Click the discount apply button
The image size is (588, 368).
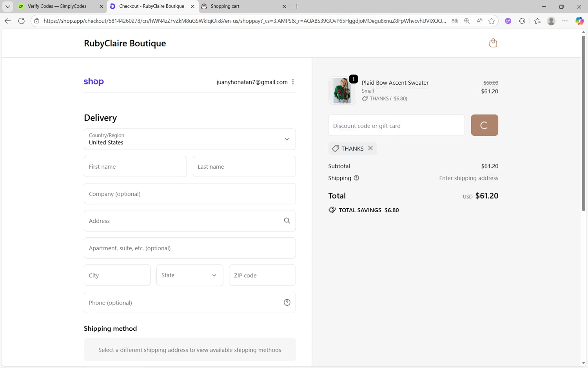point(485,125)
